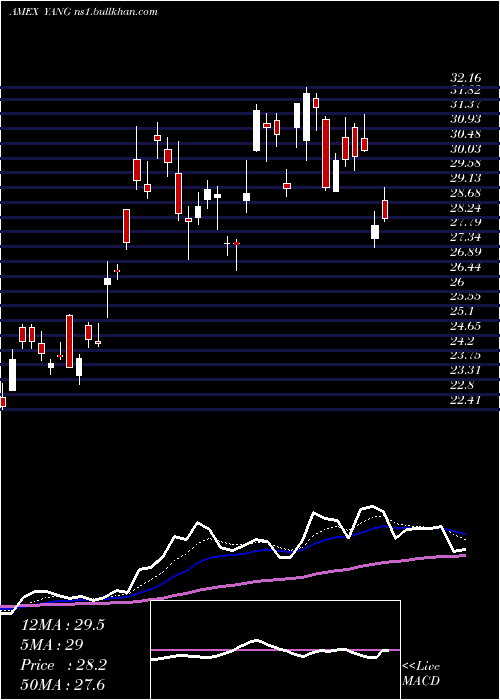The image size is (500, 700).
Task: Select the 26 price level label
Action: [457, 282]
